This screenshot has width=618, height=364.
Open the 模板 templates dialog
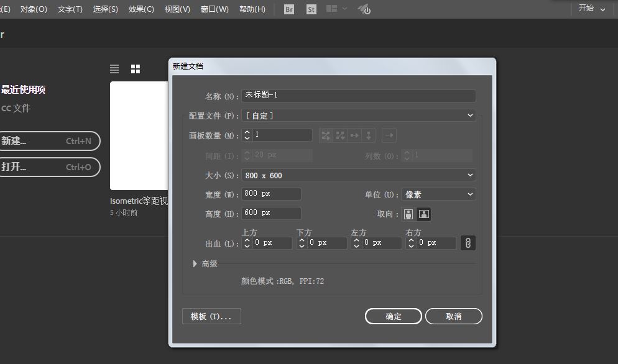pos(211,316)
